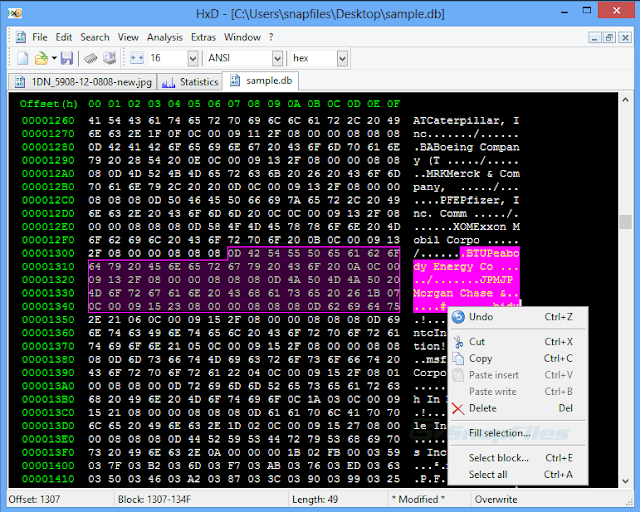The width and height of the screenshot is (640, 512).
Task: Click the Open RAM chip icon
Action: pos(91,58)
